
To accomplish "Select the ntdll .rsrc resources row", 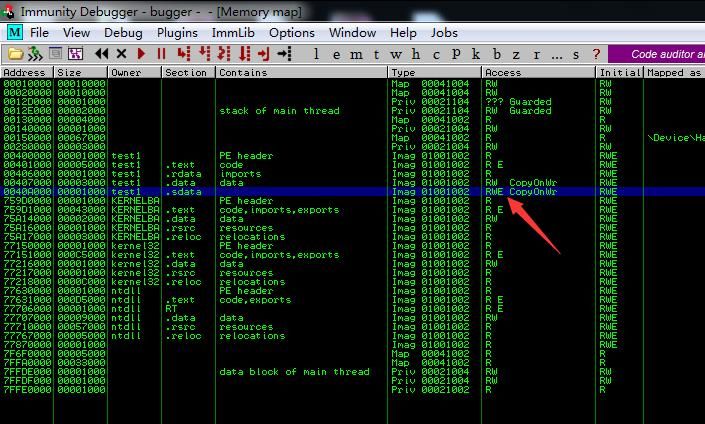I will tap(352, 326).
